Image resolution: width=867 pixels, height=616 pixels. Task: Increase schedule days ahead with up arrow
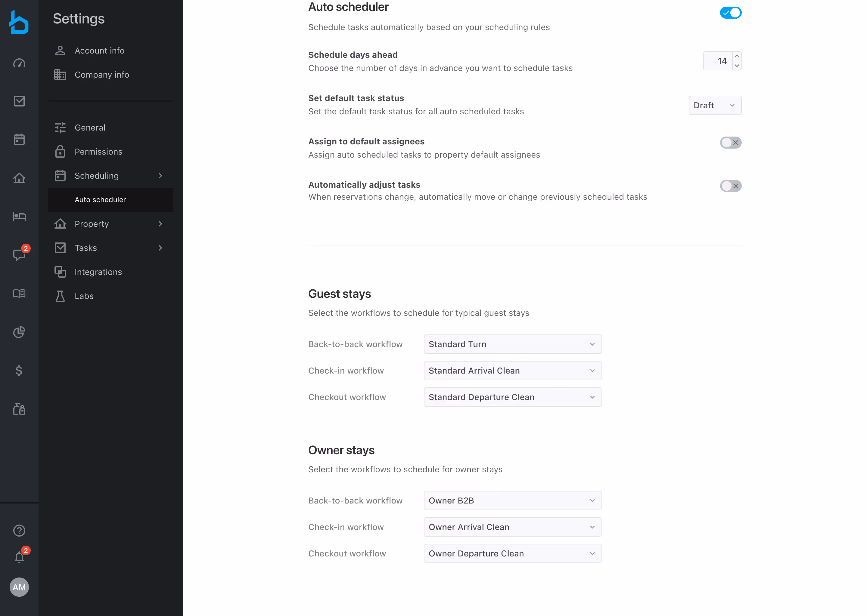[x=737, y=56]
